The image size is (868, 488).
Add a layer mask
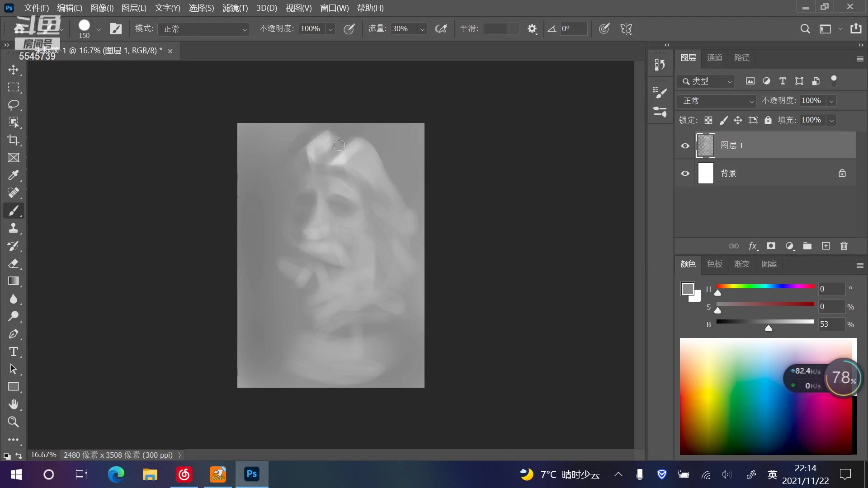(x=771, y=246)
